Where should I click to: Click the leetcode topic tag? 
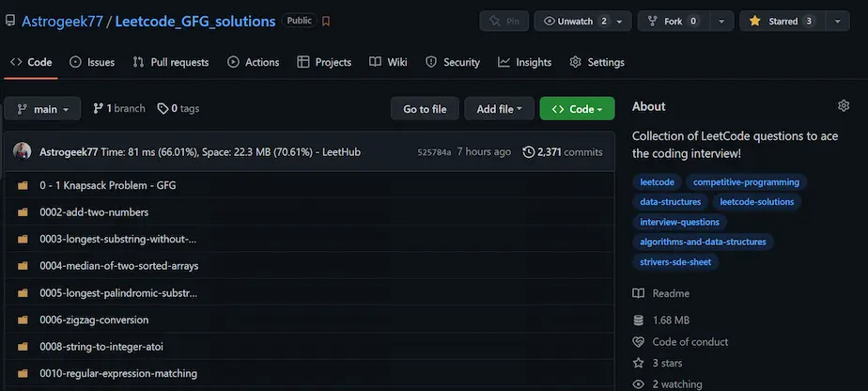pos(657,181)
